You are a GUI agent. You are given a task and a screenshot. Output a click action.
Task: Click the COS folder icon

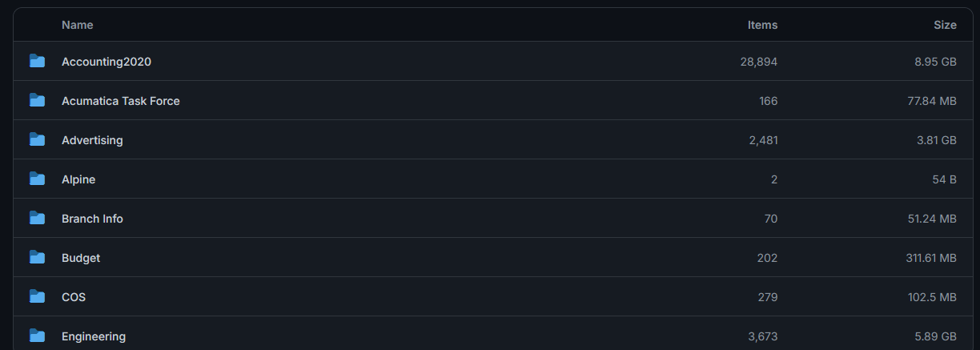tap(37, 296)
